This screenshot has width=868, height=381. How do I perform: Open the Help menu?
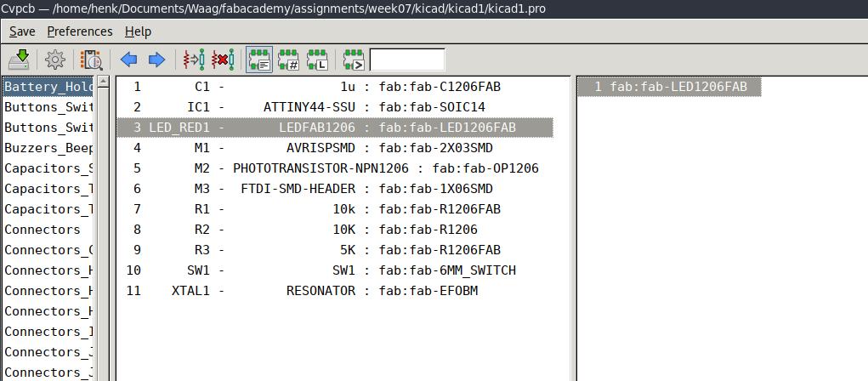(x=138, y=31)
